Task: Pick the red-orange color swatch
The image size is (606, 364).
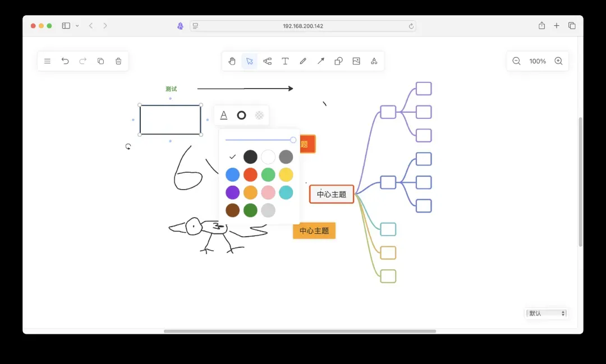Action: 250,175
